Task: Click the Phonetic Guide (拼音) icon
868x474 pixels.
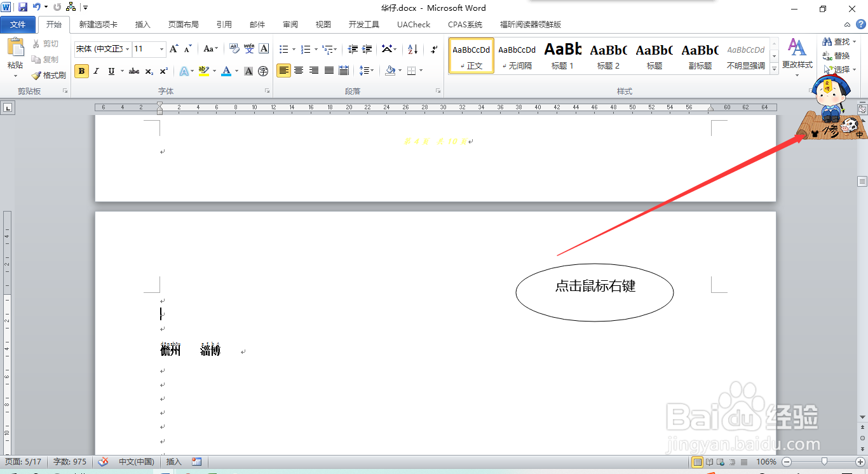Action: pyautogui.click(x=249, y=49)
